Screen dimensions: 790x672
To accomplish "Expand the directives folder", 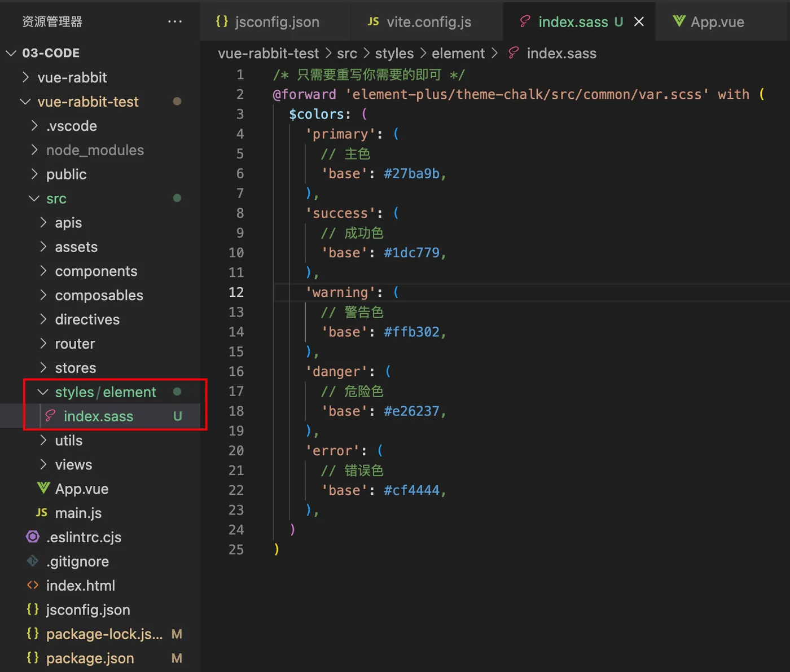I will click(x=43, y=319).
